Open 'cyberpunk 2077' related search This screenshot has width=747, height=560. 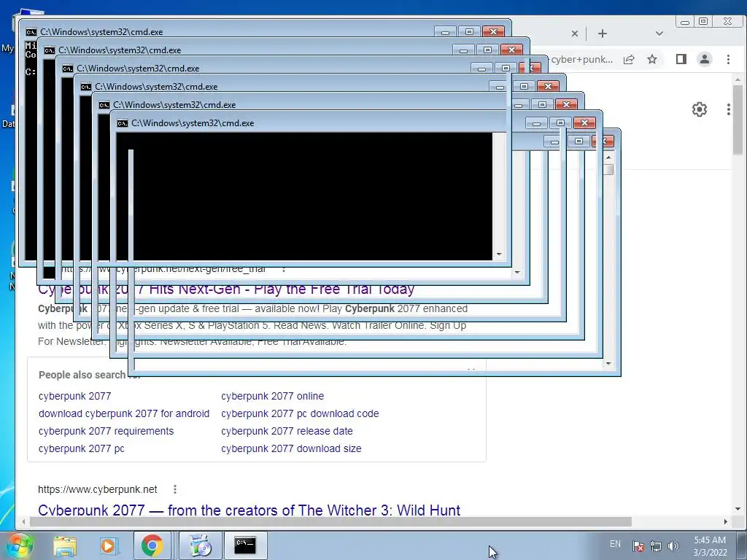(x=75, y=396)
